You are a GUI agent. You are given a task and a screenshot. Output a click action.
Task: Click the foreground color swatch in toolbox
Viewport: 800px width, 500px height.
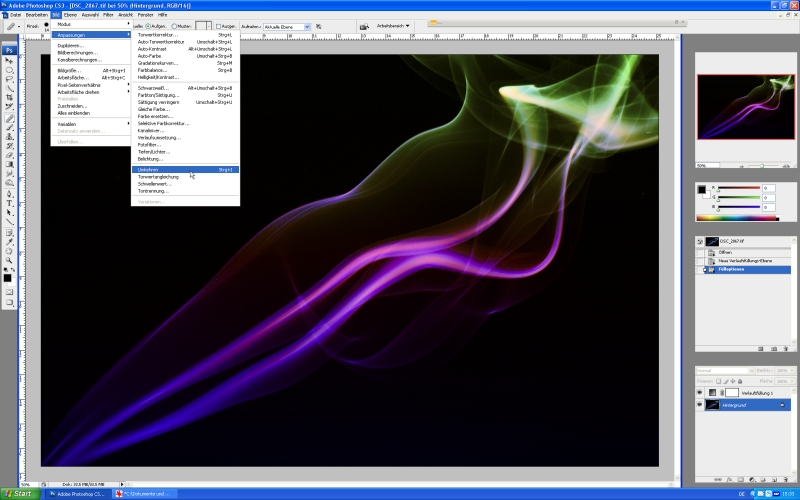[7, 278]
